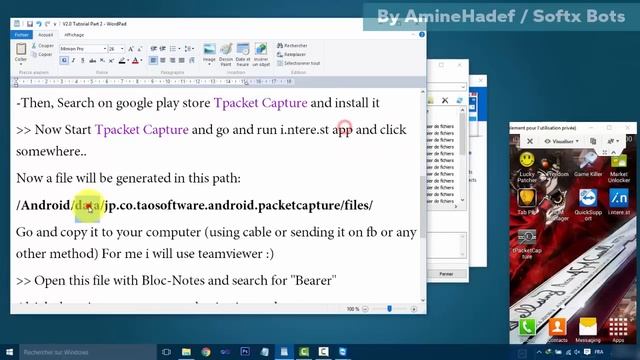Click the Task View taskbar icon
Viewport: 640px width, 360px height.
coord(166,352)
